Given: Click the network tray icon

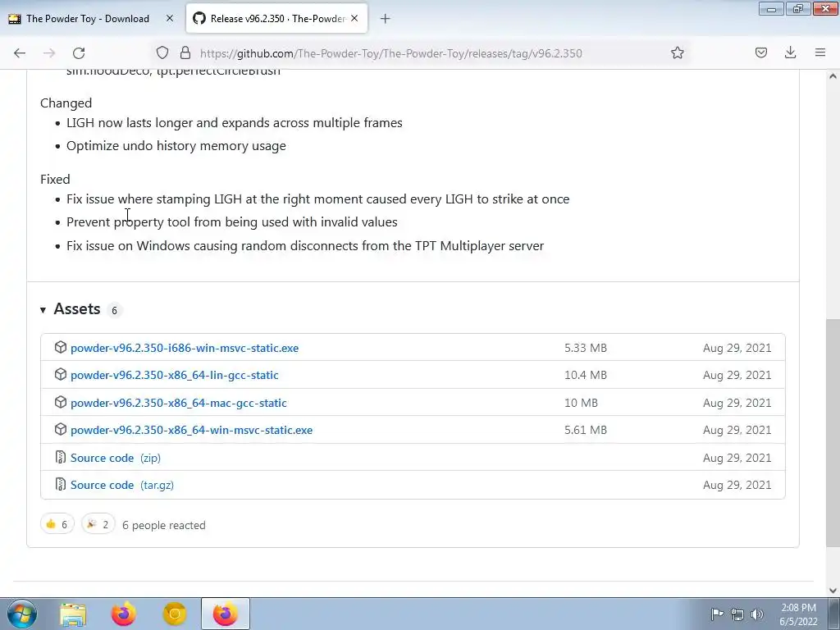Looking at the screenshot, I should click(x=737, y=614).
